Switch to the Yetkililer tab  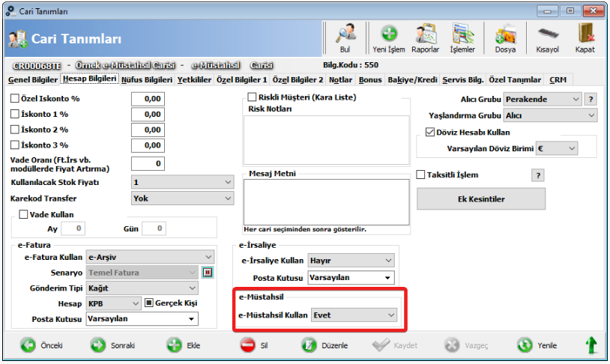[194, 79]
